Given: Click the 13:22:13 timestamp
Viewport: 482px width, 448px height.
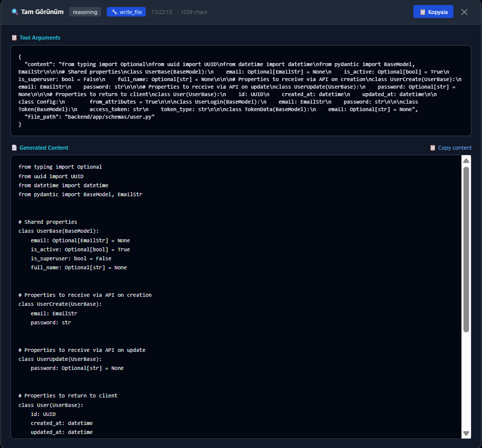Looking at the screenshot, I should 161,12.
